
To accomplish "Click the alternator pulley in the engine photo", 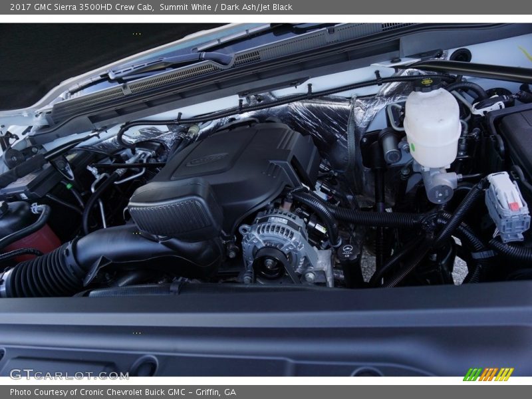I will click(x=269, y=263).
